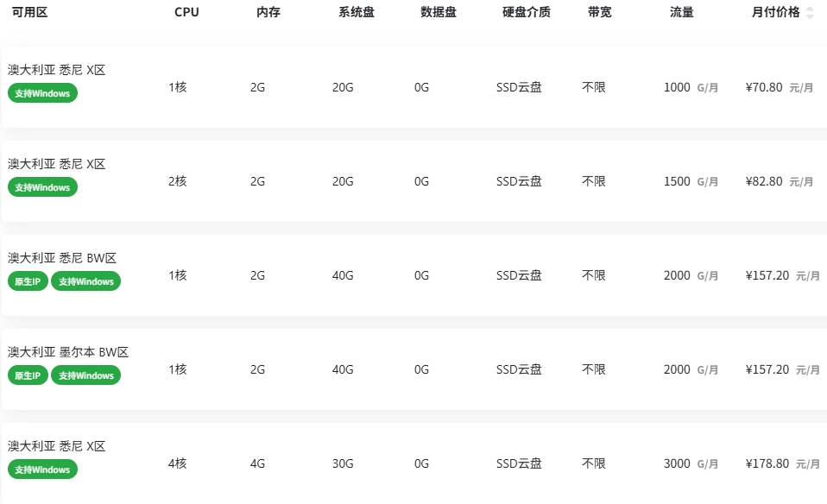Click 支持Windows badge in the ¥82.80 plan
The height and width of the screenshot is (504, 827).
click(x=42, y=187)
